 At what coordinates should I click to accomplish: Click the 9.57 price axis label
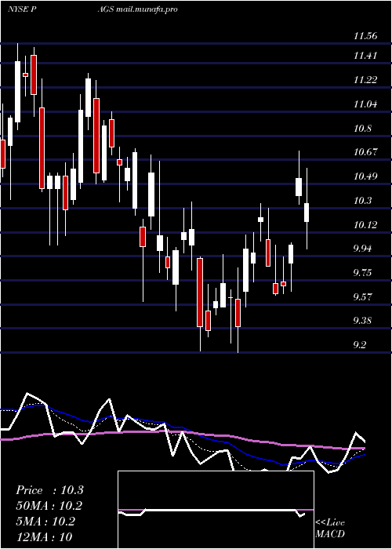click(x=362, y=297)
